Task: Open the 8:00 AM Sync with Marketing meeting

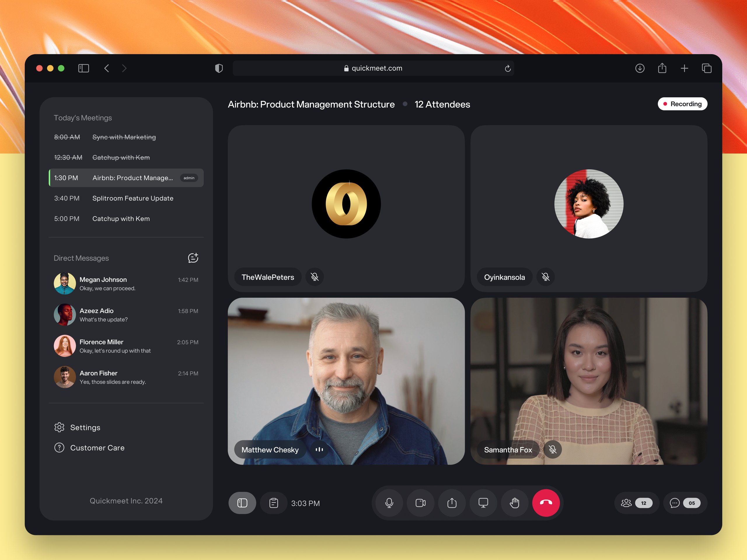Action: 126,137
